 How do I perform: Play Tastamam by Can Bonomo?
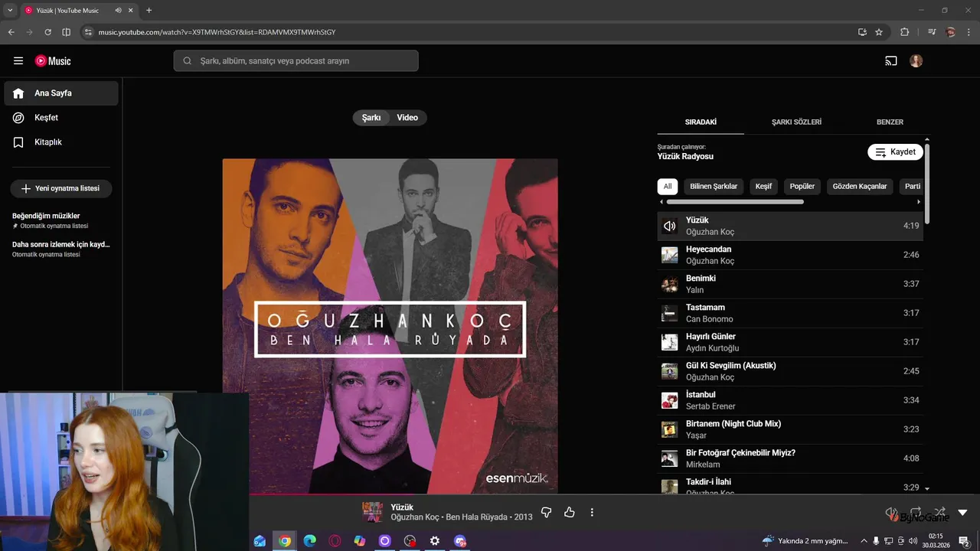click(x=790, y=313)
